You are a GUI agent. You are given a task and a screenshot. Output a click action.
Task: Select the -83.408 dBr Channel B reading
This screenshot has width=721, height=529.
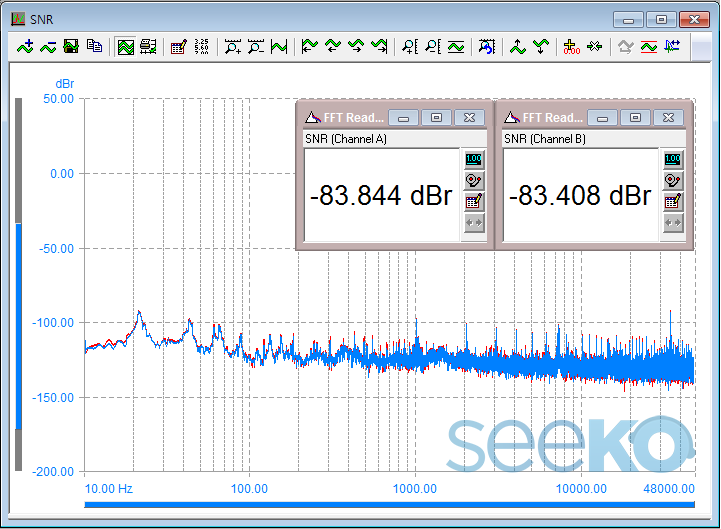point(580,195)
